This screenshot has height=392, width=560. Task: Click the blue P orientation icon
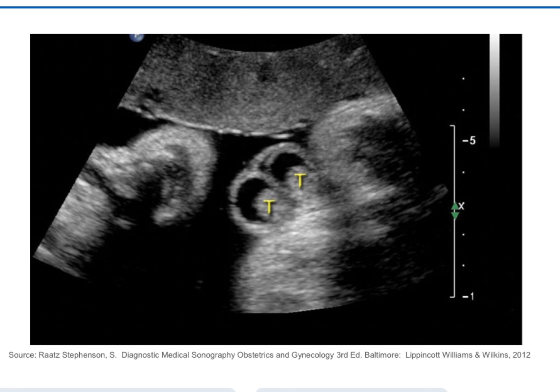point(136,37)
